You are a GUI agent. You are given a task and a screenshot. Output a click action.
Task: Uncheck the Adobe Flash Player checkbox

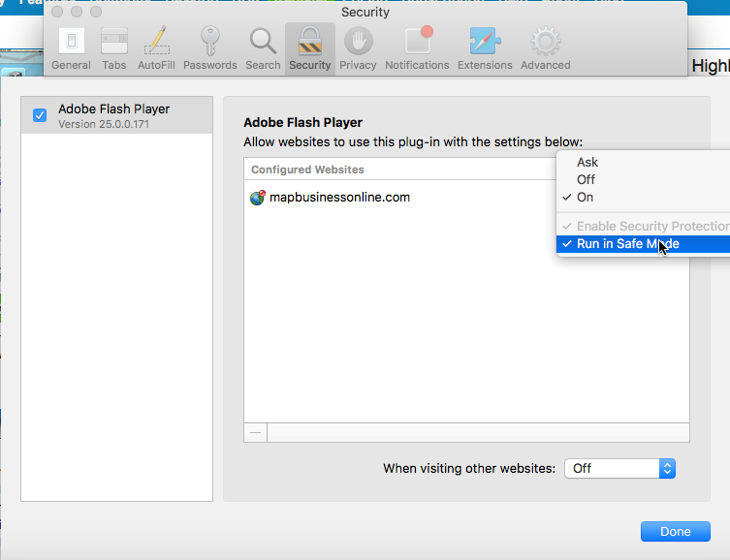tap(40, 115)
